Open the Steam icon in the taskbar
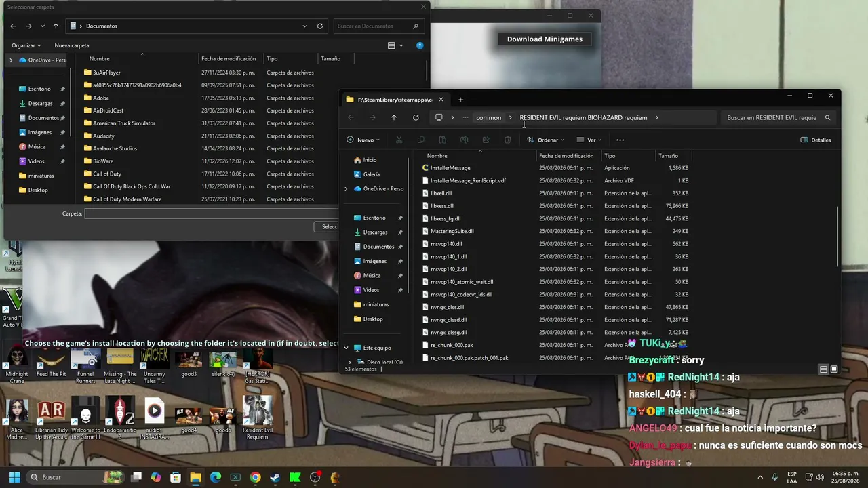 (275, 477)
